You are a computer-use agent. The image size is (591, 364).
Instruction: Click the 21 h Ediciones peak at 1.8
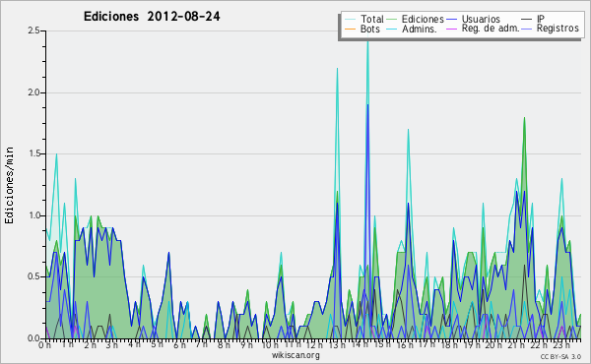coord(524,117)
